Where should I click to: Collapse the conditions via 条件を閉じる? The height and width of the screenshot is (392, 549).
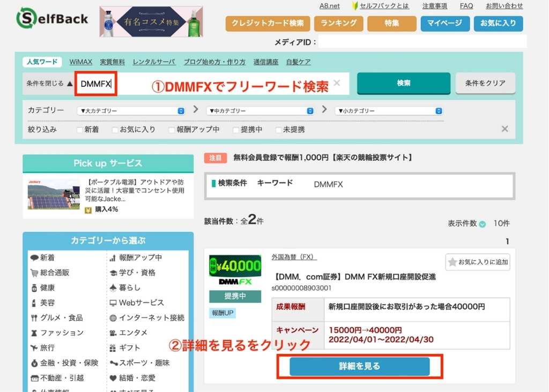click(x=49, y=83)
